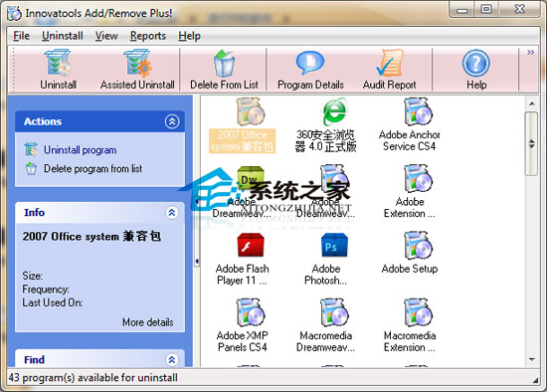Click program list scrollbar down arrow
547x392 pixels.
click(x=532, y=359)
